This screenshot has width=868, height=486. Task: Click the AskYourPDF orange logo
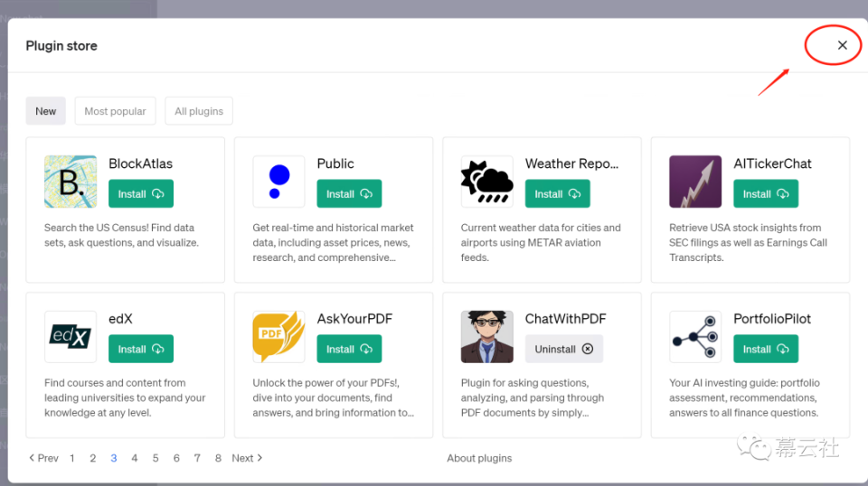pos(278,337)
